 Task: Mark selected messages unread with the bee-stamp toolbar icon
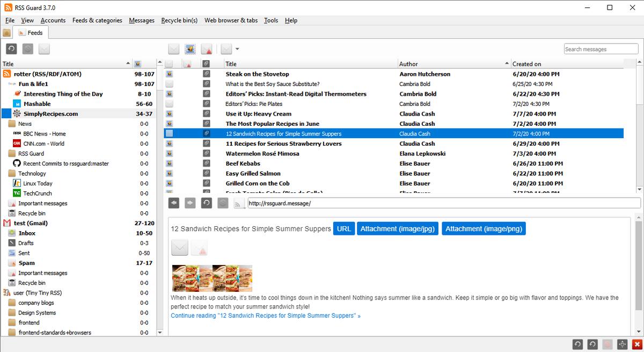pos(190,49)
